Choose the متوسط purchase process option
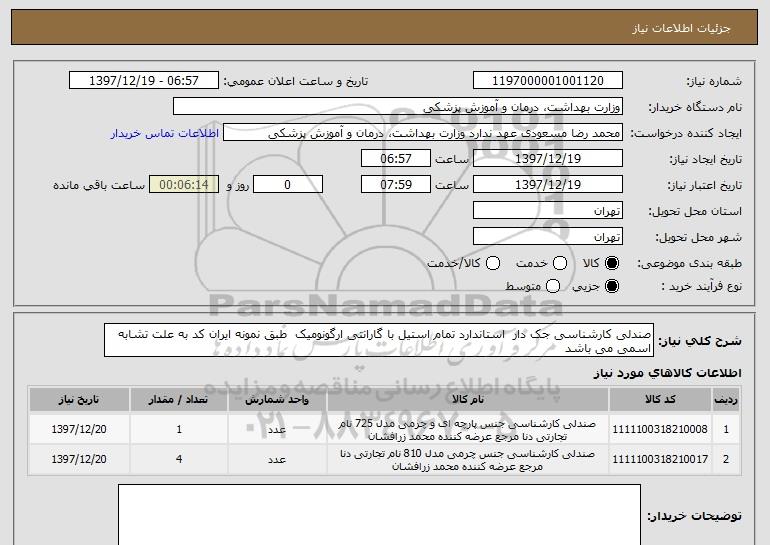Viewport: 770px width, 545px height. click(x=553, y=286)
